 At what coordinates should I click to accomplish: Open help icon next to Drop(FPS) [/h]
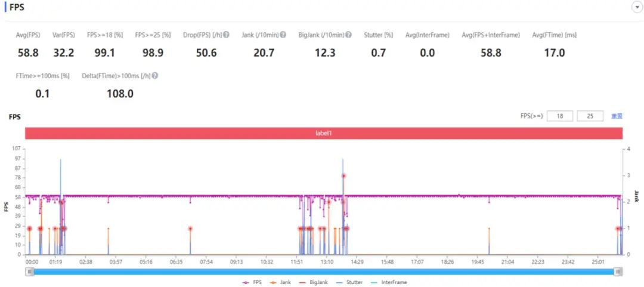coord(227,35)
